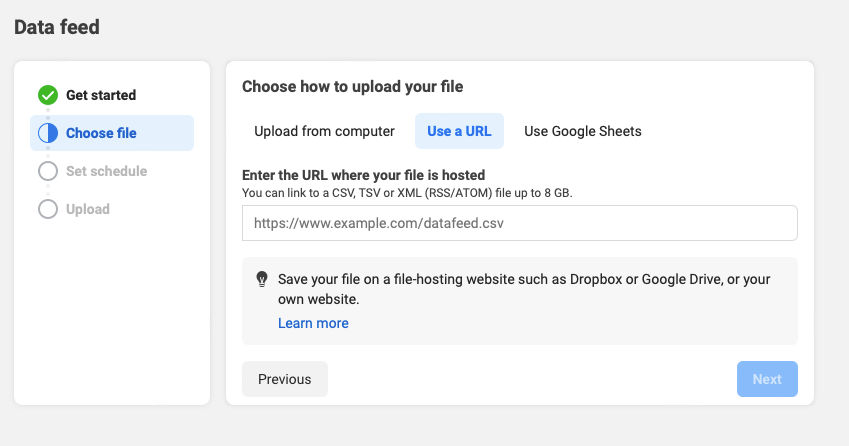
Task: Select the Choose file step label
Action: [101, 133]
